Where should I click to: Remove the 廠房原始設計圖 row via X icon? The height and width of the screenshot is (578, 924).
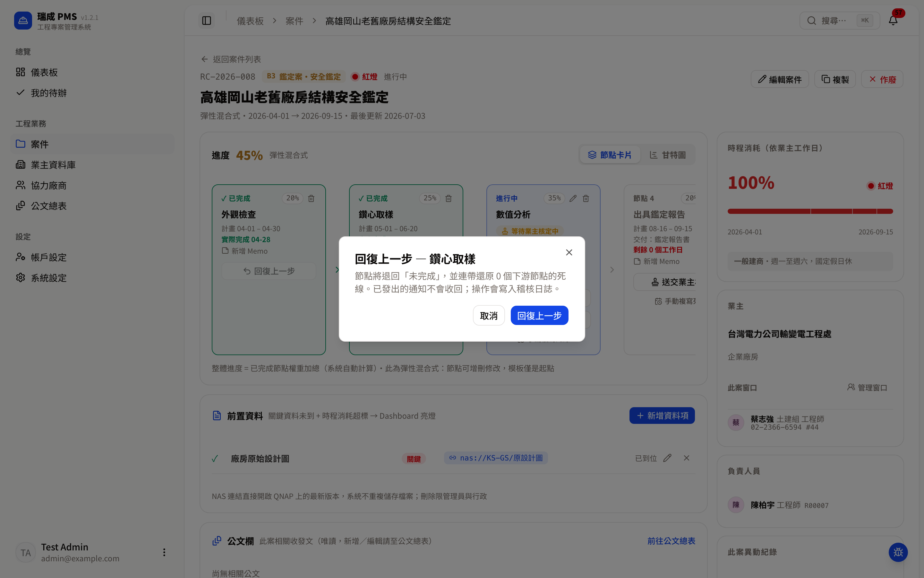[687, 458]
